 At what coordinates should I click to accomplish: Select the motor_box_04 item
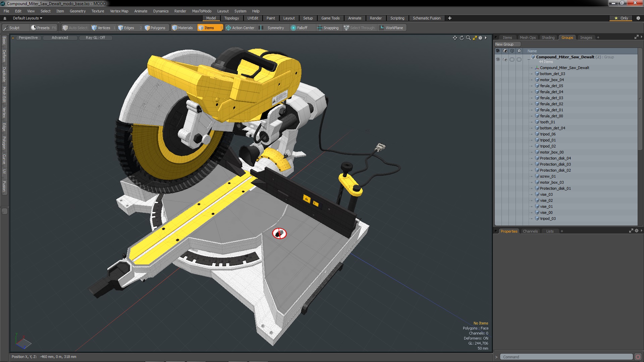[x=552, y=80]
